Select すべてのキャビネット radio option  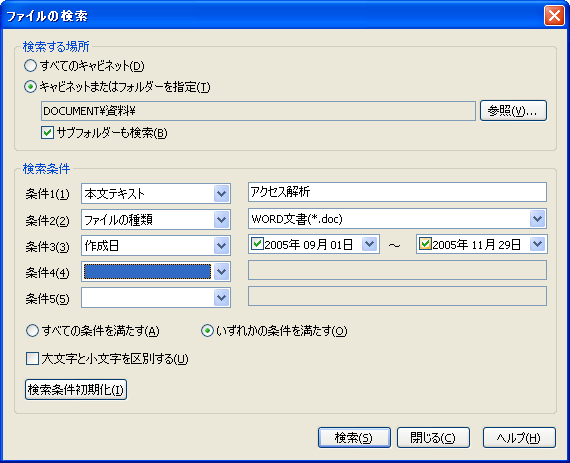tap(31, 66)
